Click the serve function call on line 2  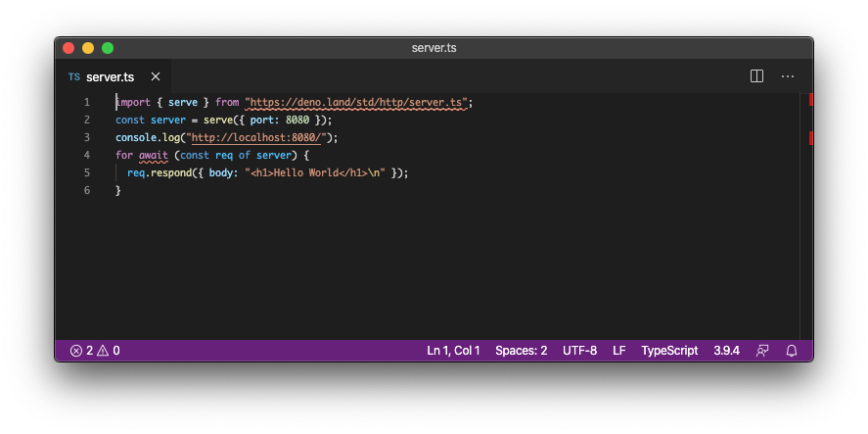pos(217,121)
